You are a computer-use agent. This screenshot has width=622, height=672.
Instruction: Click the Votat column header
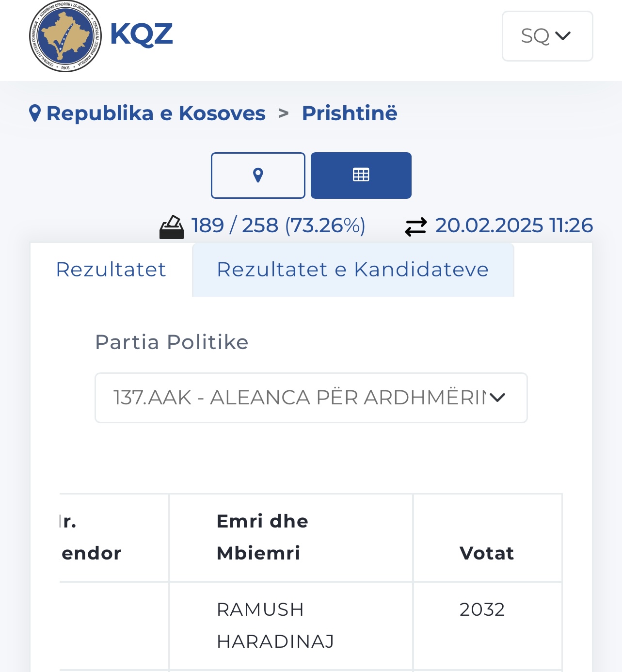point(486,553)
